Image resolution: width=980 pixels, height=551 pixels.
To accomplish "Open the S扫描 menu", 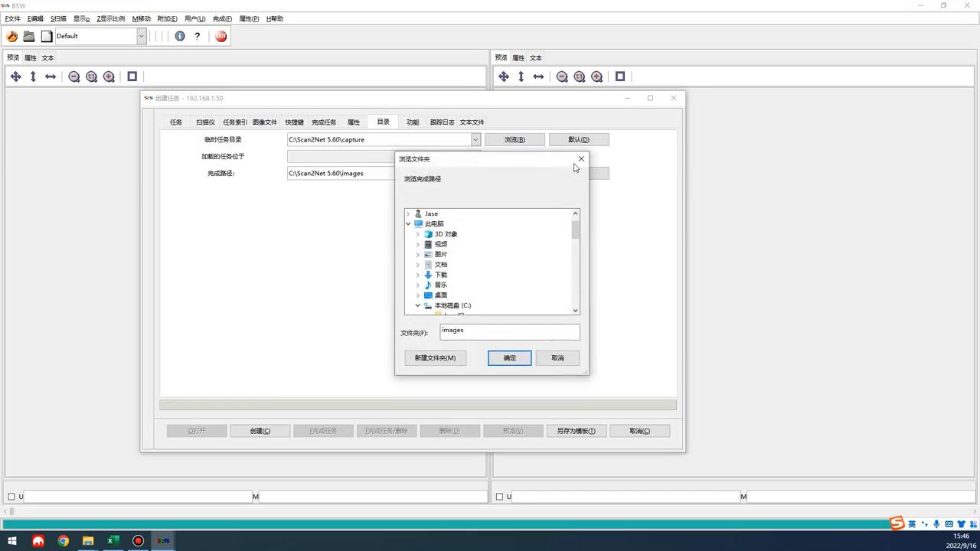I will pos(58,18).
